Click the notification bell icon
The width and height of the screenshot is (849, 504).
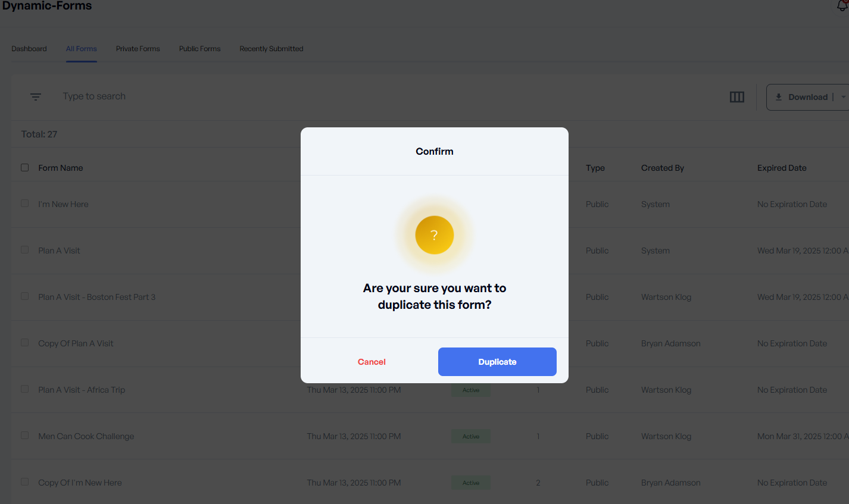click(842, 6)
